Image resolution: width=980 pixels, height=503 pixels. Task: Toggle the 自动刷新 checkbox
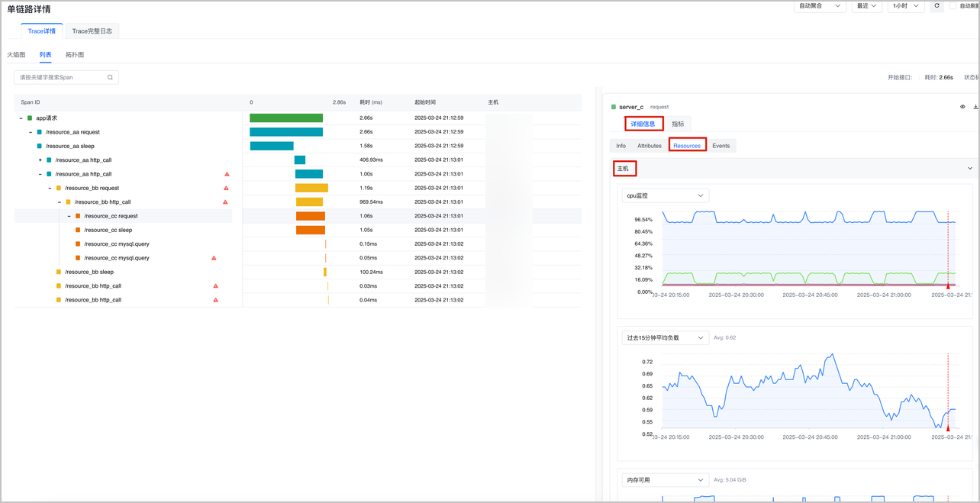click(953, 5)
